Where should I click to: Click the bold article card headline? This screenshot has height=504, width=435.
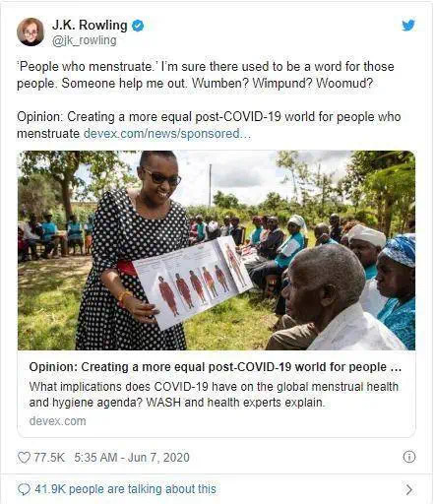pyautogui.click(x=216, y=367)
